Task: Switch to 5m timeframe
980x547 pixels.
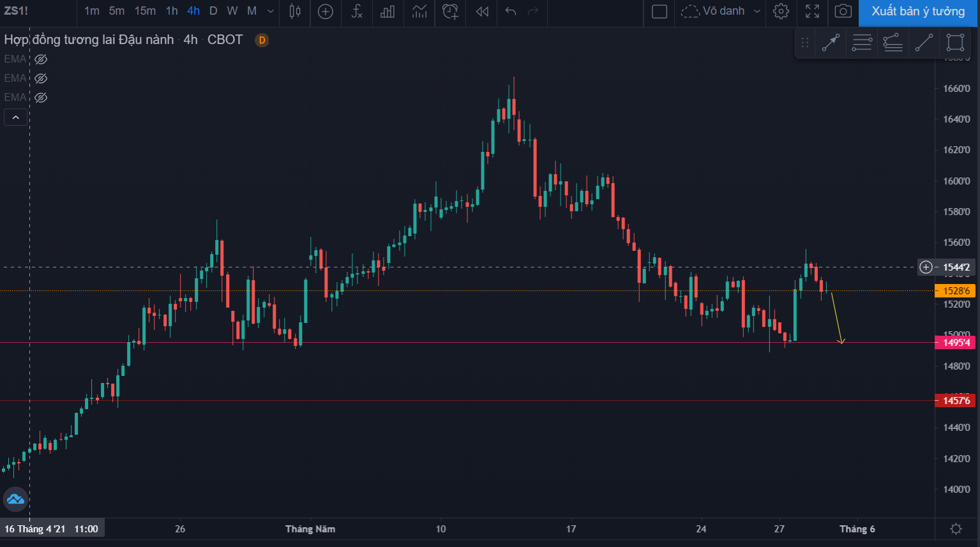Action: click(x=117, y=11)
